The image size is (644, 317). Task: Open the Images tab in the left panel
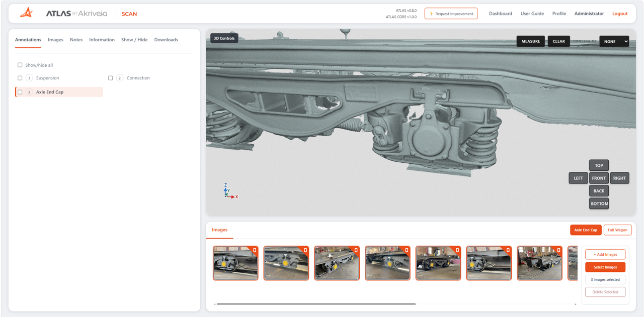coord(55,40)
